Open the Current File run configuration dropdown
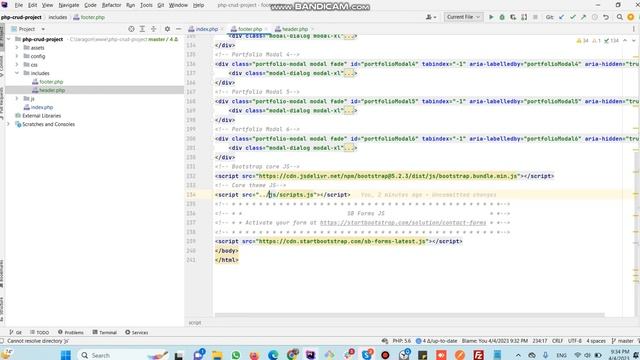This screenshot has height=360, width=640. point(463,17)
